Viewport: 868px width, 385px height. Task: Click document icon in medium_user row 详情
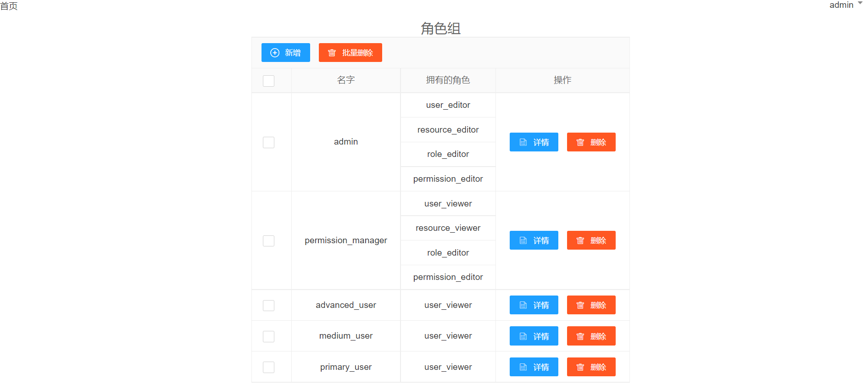(x=523, y=336)
